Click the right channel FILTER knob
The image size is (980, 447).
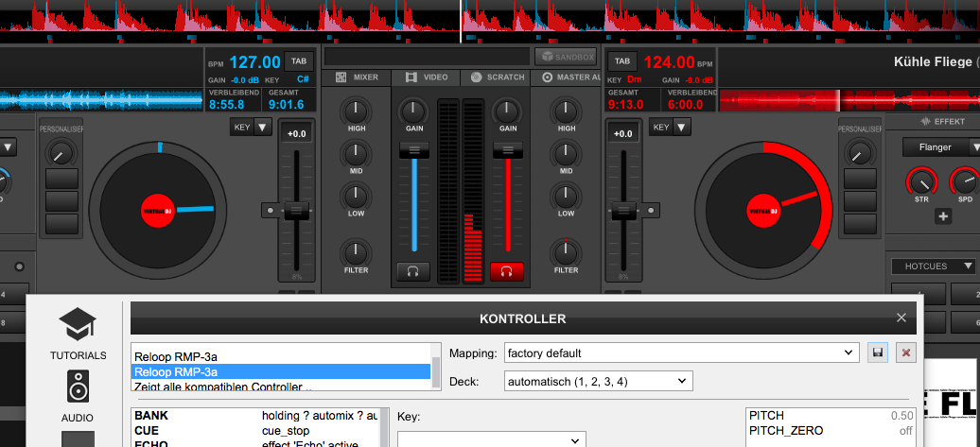[x=567, y=253]
